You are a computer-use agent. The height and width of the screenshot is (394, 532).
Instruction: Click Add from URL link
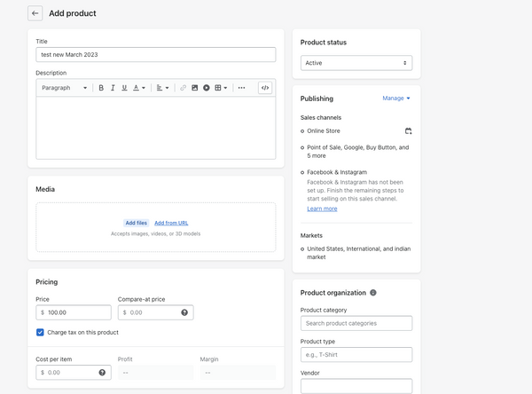tap(171, 223)
